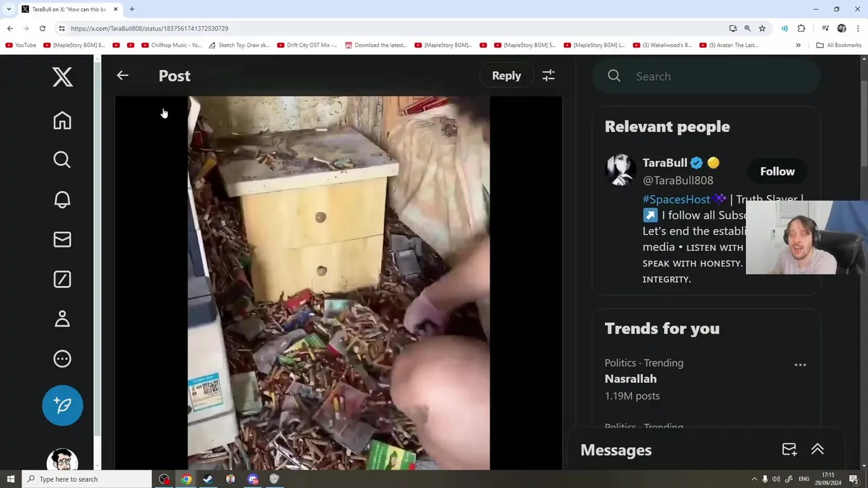Click the address bar URL
Screen dimensions: 868x488
click(149, 28)
